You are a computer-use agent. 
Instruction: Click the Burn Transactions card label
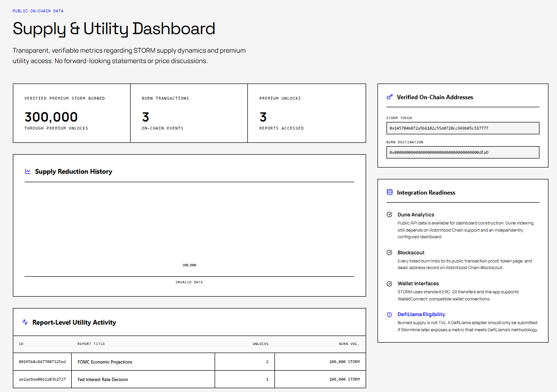[165, 98]
